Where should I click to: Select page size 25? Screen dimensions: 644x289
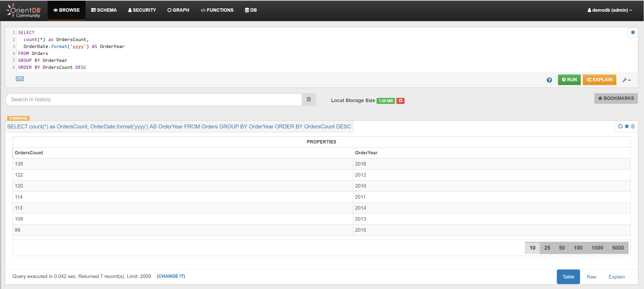click(547, 248)
